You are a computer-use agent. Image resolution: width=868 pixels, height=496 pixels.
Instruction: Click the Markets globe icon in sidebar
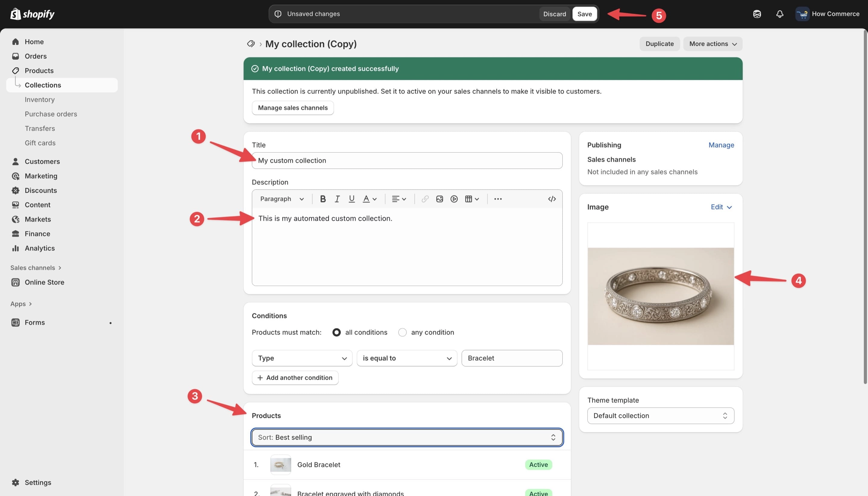tap(15, 219)
